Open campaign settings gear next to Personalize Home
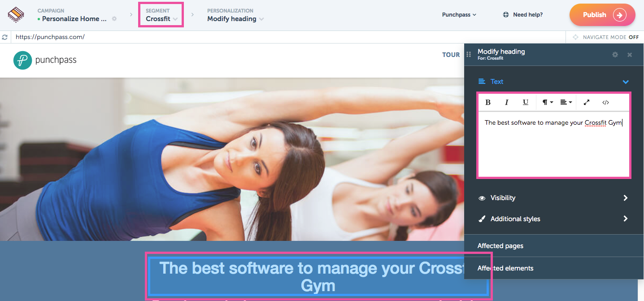 click(114, 19)
